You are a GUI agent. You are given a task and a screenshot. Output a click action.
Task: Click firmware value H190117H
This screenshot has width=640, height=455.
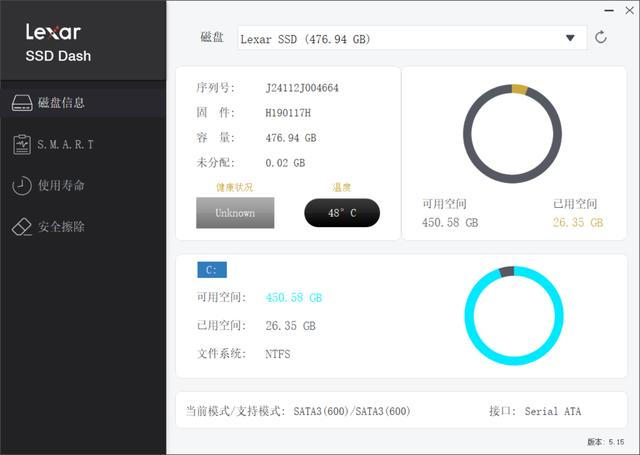[x=288, y=113]
